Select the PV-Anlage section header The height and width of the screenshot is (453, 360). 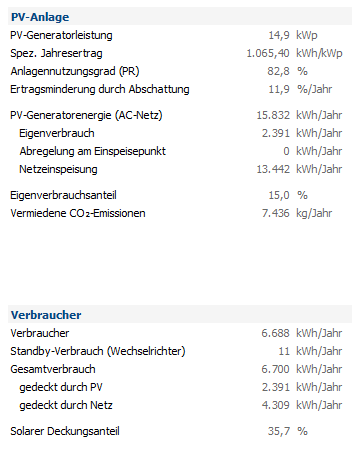[x=40, y=17]
